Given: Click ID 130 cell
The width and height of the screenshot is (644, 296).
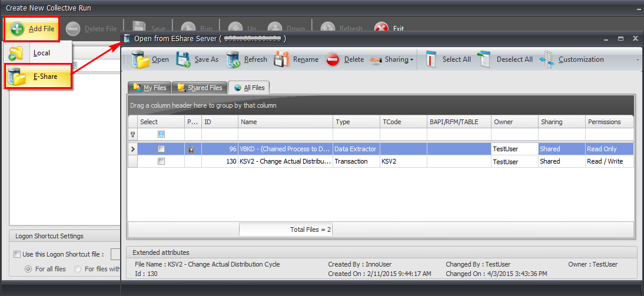Looking at the screenshot, I should click(x=220, y=161).
